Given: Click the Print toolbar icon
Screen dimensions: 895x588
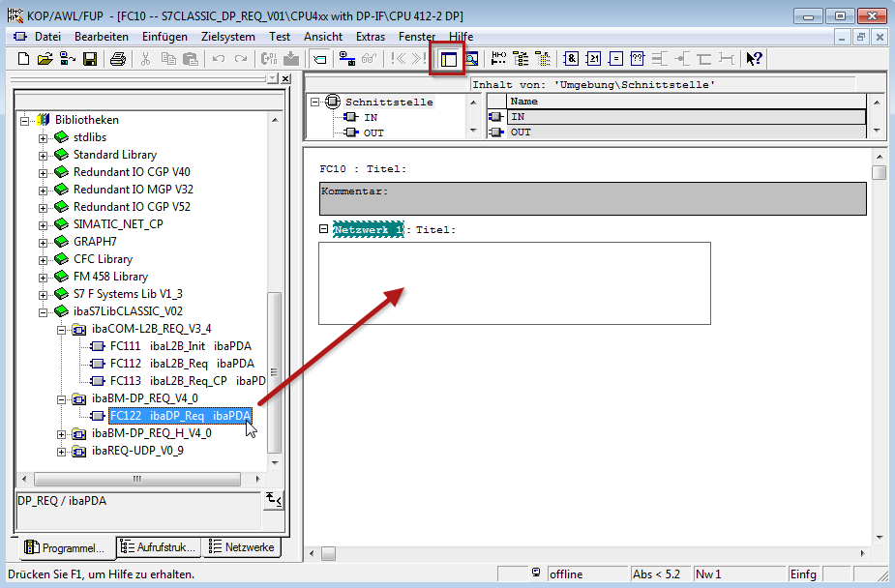Looking at the screenshot, I should (x=117, y=59).
